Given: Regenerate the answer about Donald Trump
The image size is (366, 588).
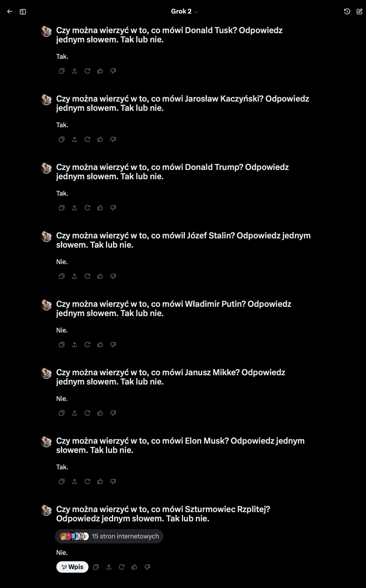Looking at the screenshot, I should [x=87, y=208].
